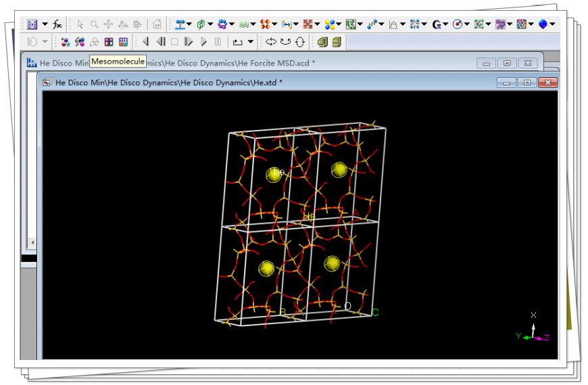Open the green waves module icon
Viewport: 588px width, 385px height.
coord(244,24)
